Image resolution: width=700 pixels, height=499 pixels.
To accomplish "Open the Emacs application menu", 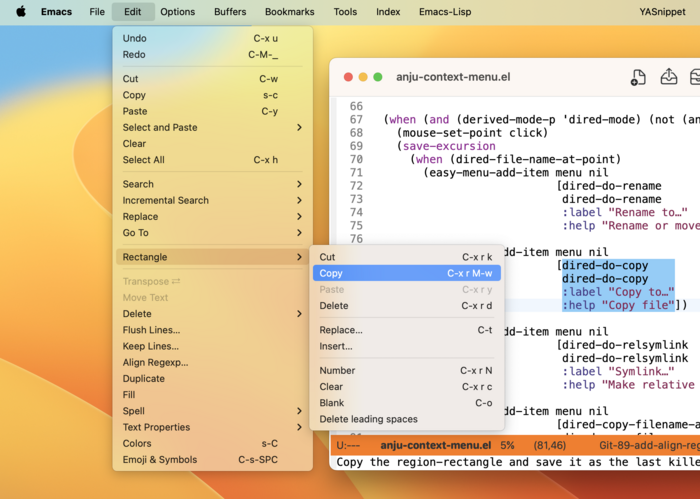I will [56, 12].
